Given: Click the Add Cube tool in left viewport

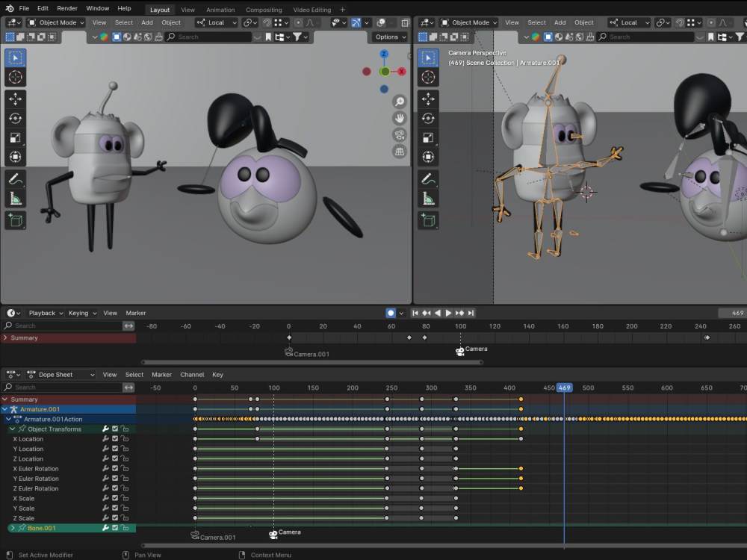Looking at the screenshot, I should point(15,220).
